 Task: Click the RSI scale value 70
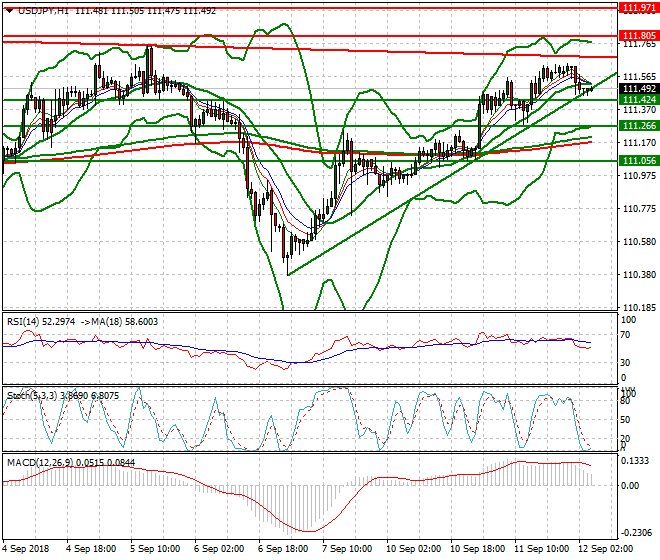click(x=625, y=335)
